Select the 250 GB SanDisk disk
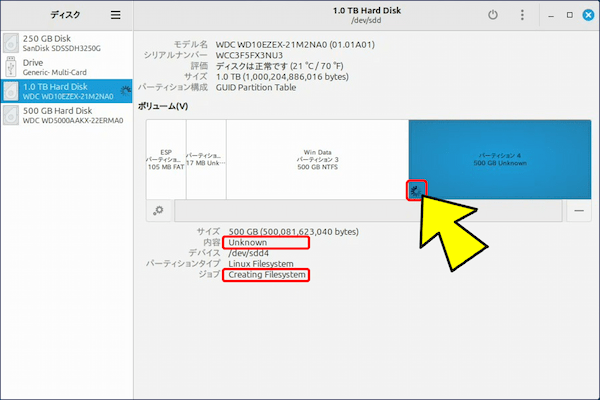This screenshot has height=400, width=600. [x=65, y=42]
